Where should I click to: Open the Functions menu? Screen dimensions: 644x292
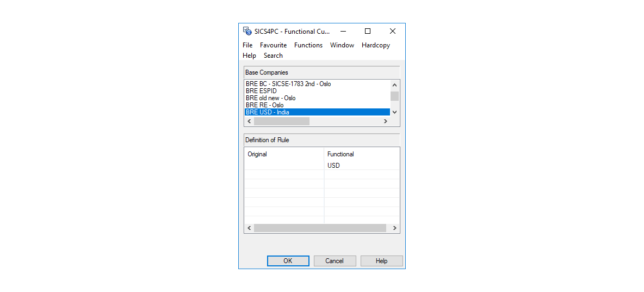click(x=308, y=45)
